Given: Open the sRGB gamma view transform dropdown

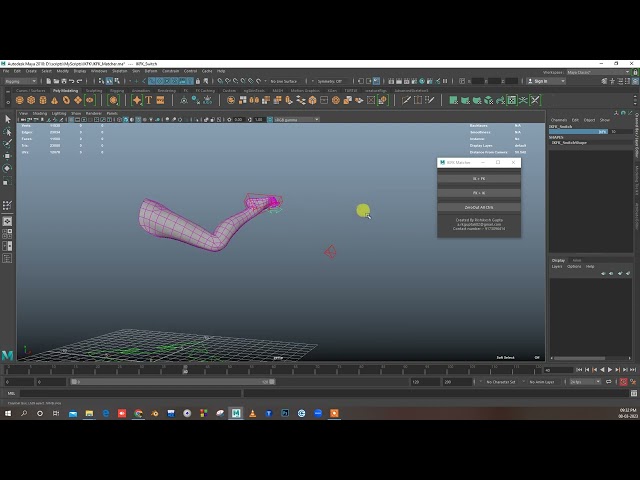Looking at the screenshot, I should [x=297, y=120].
